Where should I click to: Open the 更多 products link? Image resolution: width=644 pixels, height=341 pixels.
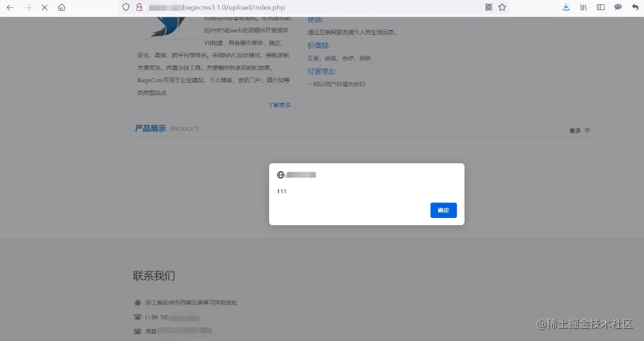click(x=575, y=130)
